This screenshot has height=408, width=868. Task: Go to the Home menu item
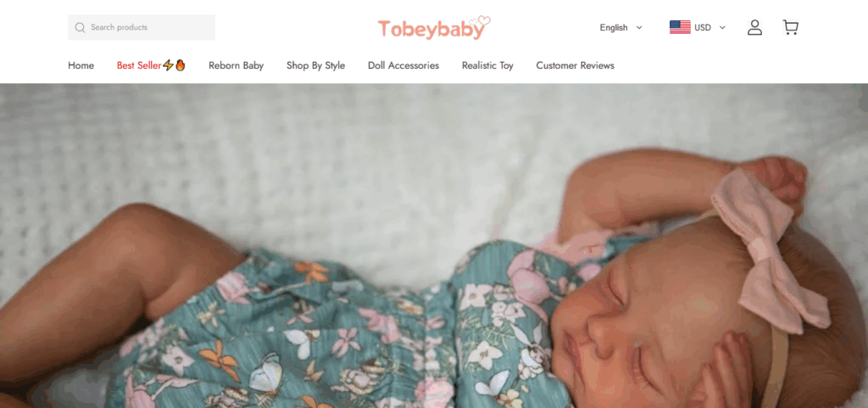(81, 65)
